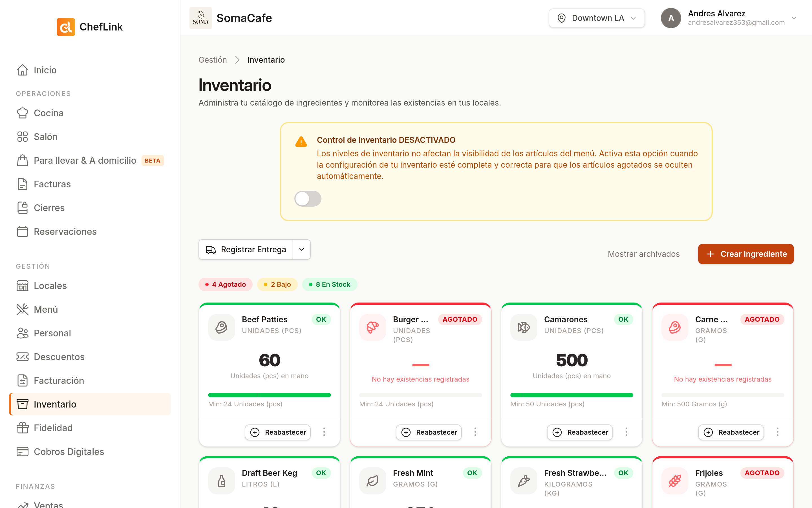This screenshot has width=812, height=508.
Task: Click the Draft Beer Keg bottle icon
Action: pyautogui.click(x=221, y=481)
